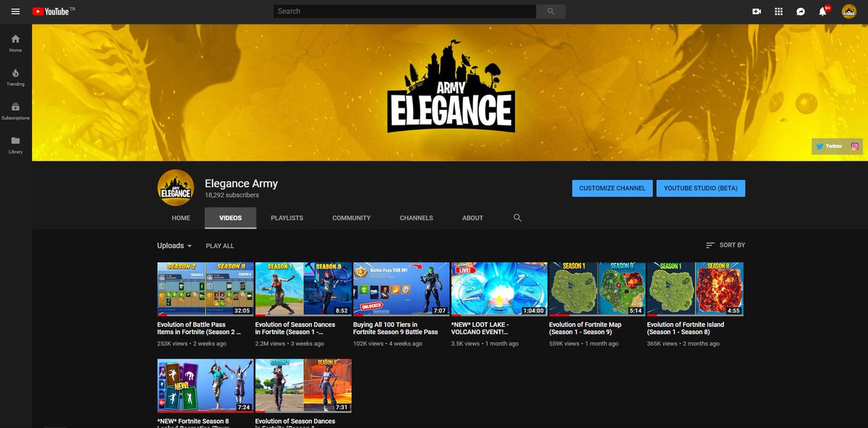
Task: Open Trending in sidebar
Action: (x=15, y=77)
